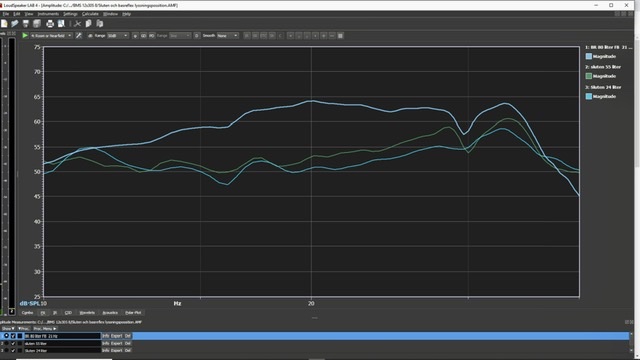Screen dimensions: 640x360
Task: Click the New document icon
Action: tap(4, 24)
